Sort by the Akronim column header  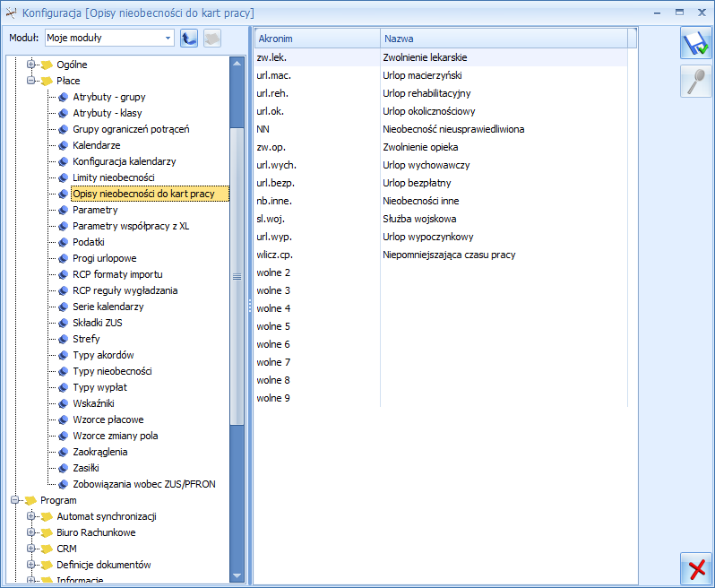(x=317, y=39)
